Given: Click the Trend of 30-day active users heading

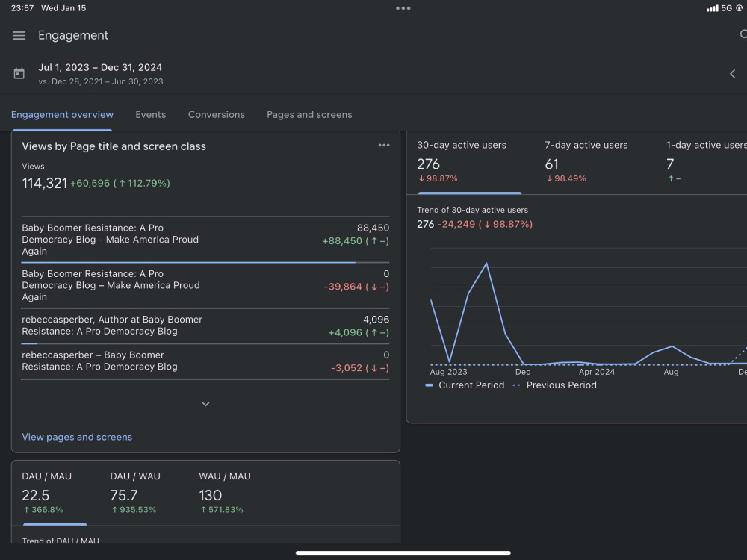Looking at the screenshot, I should point(473,210).
